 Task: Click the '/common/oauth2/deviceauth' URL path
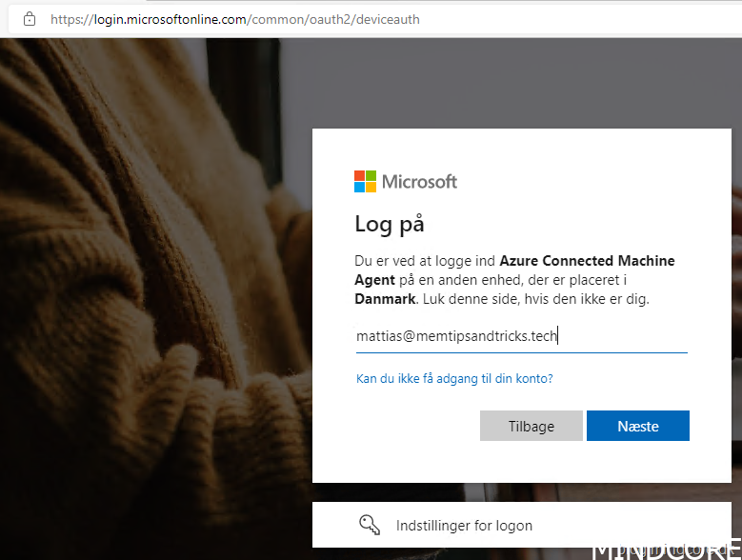coord(333,19)
